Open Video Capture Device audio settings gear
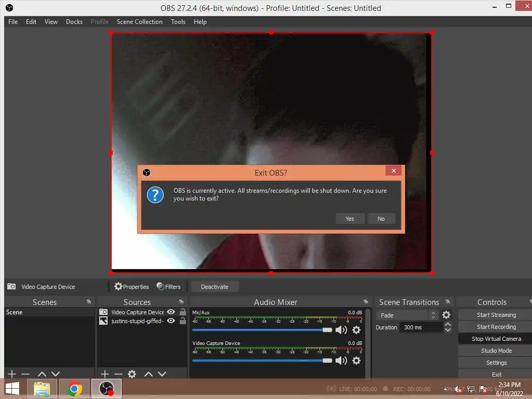Image resolution: width=532 pixels, height=399 pixels. [356, 361]
